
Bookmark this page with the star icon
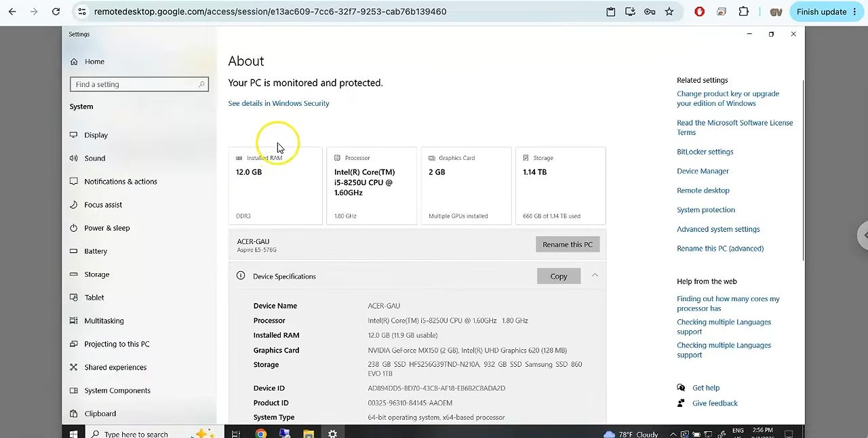point(669,12)
